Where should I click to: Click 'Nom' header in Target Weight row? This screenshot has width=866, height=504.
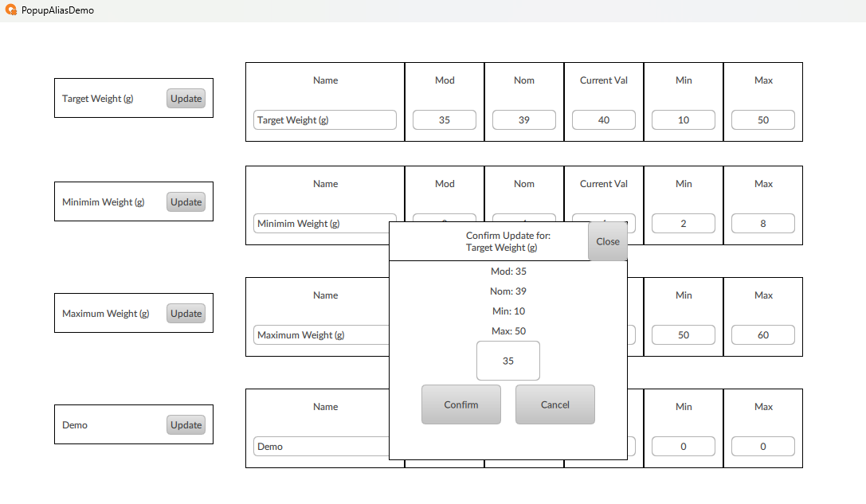[x=524, y=80]
